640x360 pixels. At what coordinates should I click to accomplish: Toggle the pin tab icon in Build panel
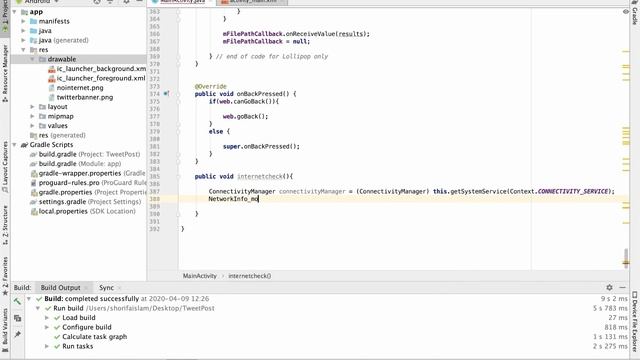17,335
